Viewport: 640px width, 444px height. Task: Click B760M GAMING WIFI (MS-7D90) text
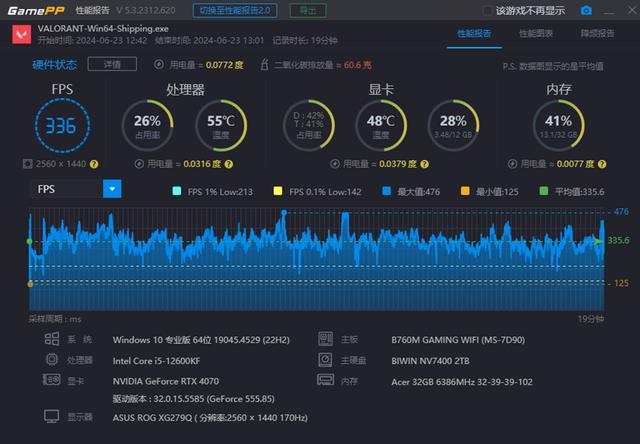[458, 340]
